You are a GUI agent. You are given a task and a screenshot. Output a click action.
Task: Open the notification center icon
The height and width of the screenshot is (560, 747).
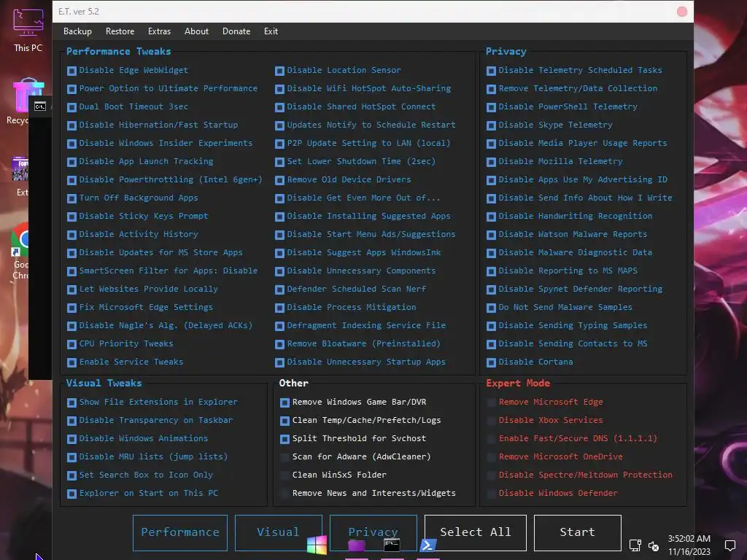click(729, 545)
